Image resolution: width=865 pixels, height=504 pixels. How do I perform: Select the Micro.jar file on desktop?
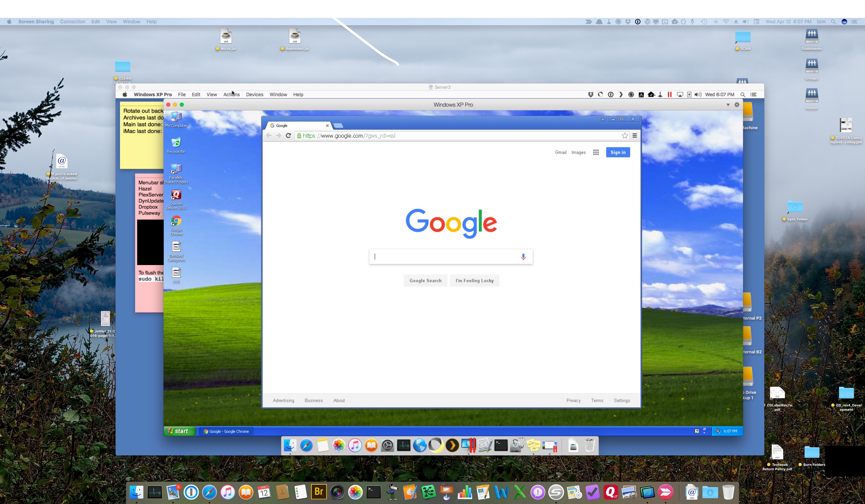226,39
